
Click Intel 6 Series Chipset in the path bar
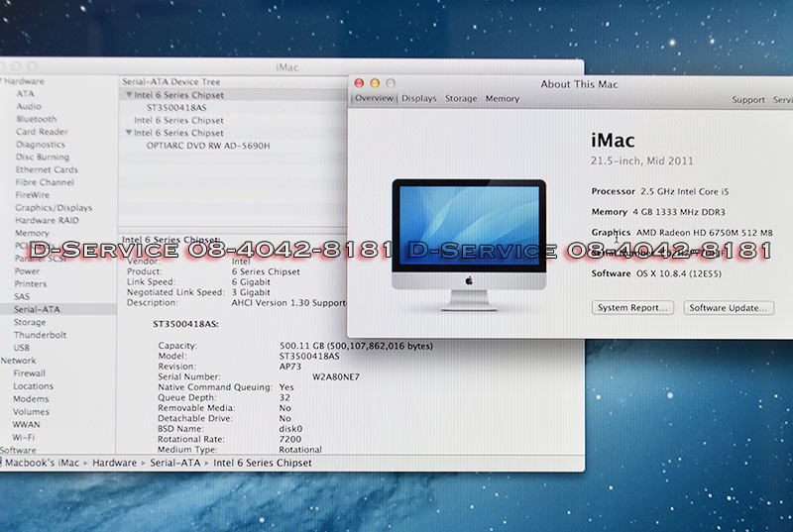coord(263,463)
